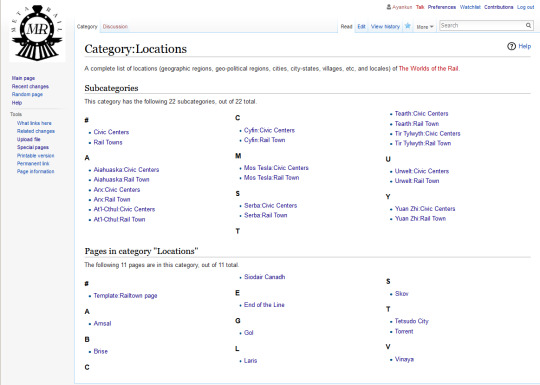Open the Talk link
The width and height of the screenshot is (540, 385).
(x=420, y=7)
